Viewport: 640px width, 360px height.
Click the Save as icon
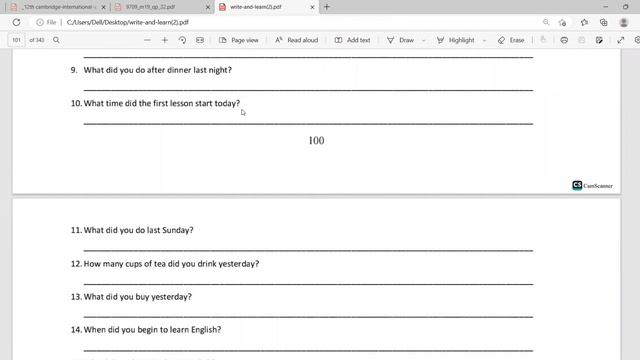(599, 40)
